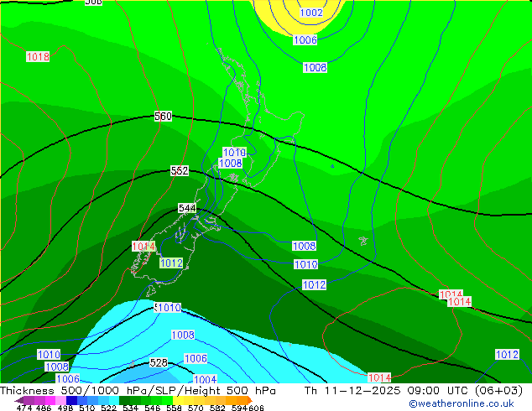Click the 1012 label near the right edge
Screen dimensions: 532x411
(507, 354)
